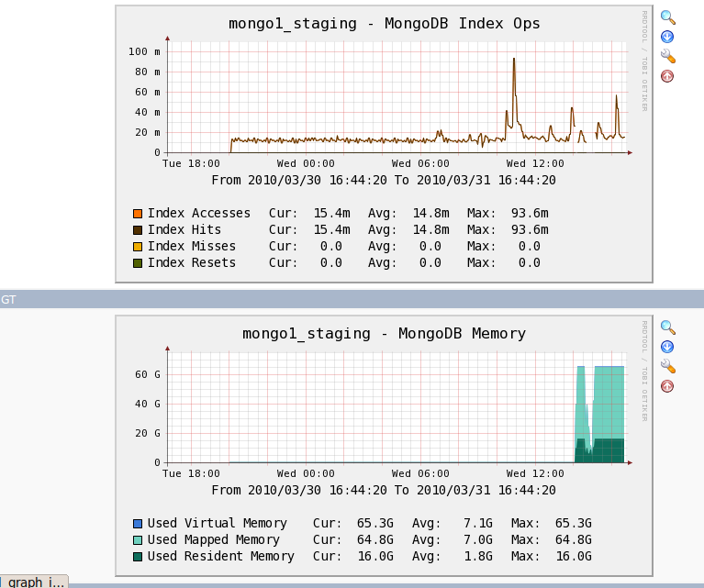Click the 'Used Mapped Memory' legend label
The height and width of the screenshot is (588, 704).
point(214,539)
